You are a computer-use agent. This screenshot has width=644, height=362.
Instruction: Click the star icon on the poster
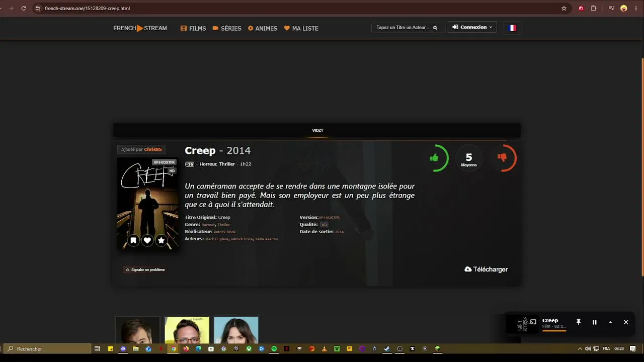coord(162,241)
